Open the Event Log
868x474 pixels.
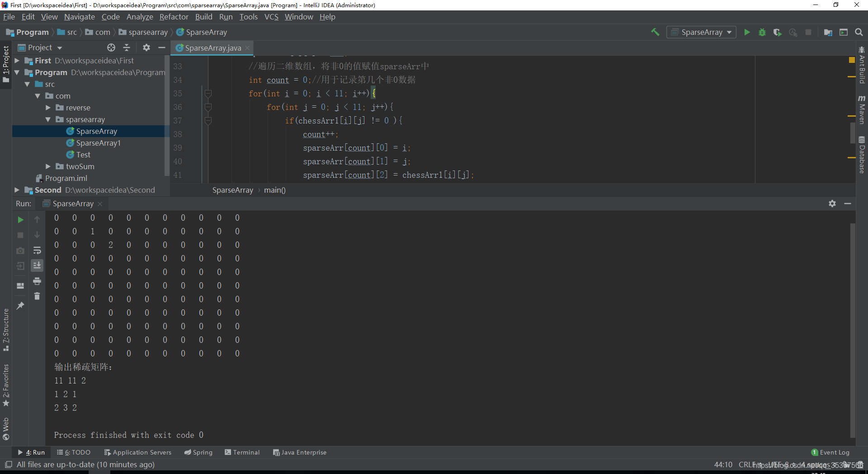(830, 452)
